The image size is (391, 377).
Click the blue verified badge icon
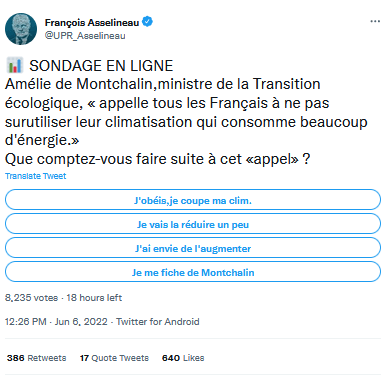pyautogui.click(x=147, y=22)
